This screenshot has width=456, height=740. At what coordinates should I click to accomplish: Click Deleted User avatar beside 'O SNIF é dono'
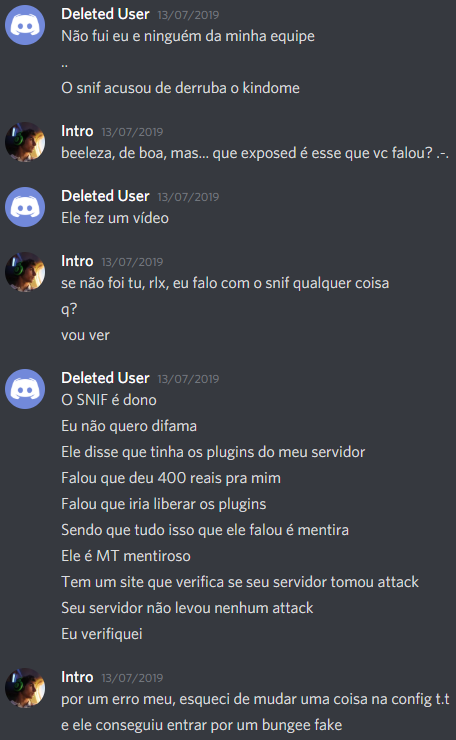tap(25, 389)
